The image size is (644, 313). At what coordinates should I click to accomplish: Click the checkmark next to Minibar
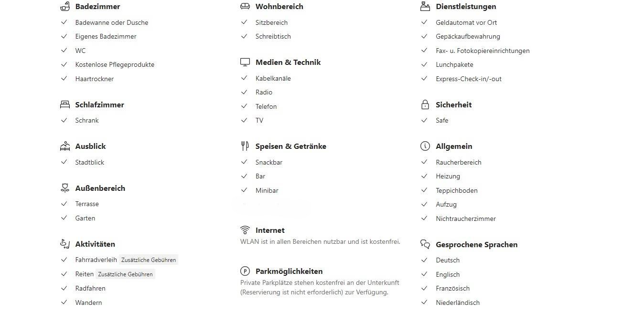244,190
